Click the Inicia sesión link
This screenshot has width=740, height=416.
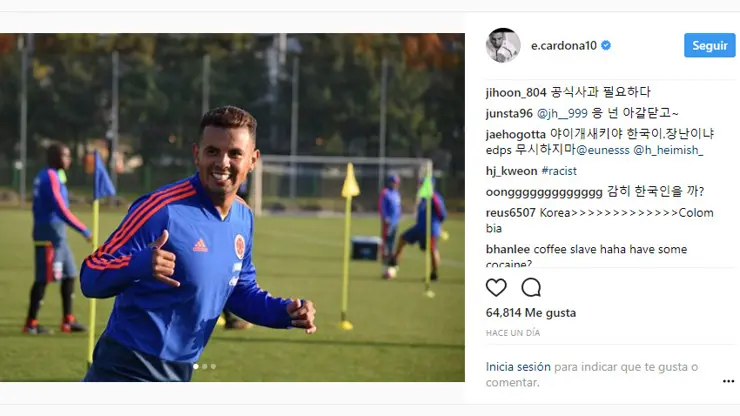tap(518, 367)
